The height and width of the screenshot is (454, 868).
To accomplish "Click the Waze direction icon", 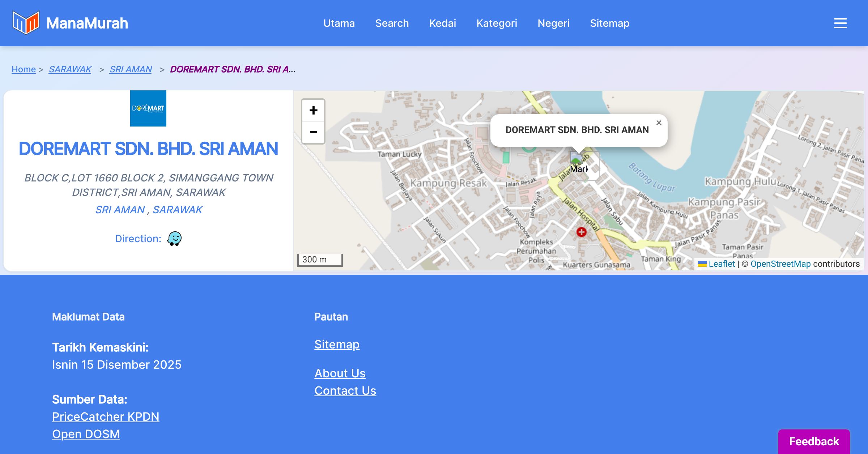I will [174, 239].
